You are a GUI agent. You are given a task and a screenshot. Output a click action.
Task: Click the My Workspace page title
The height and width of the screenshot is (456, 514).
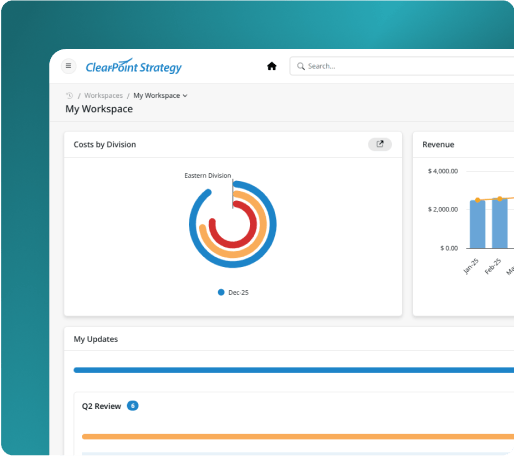(x=99, y=109)
